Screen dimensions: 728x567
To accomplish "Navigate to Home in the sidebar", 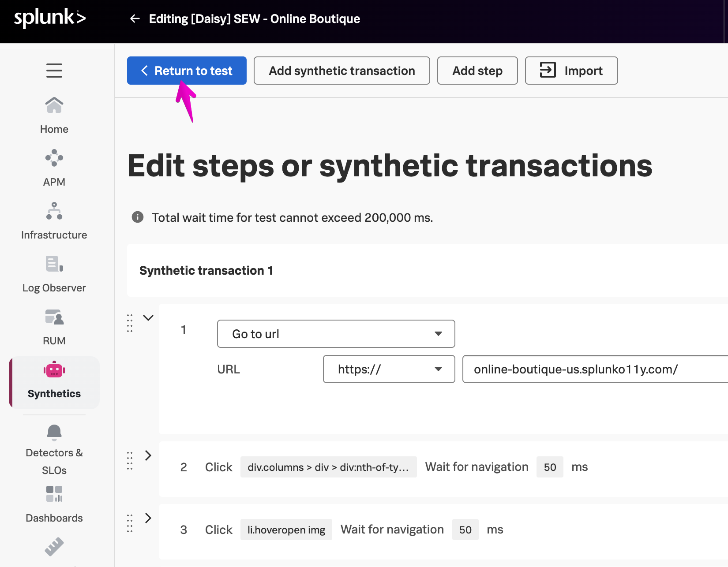I will 54,115.
